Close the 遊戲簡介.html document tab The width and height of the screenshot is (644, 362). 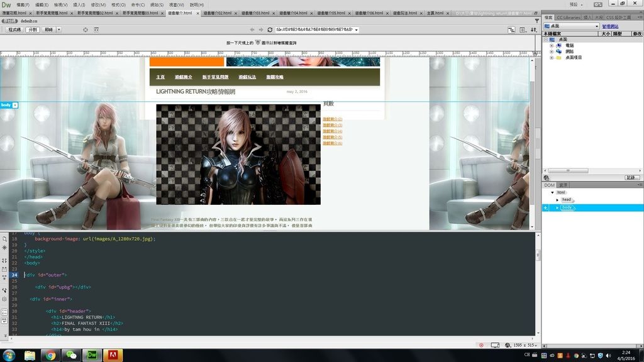[x=197, y=13]
